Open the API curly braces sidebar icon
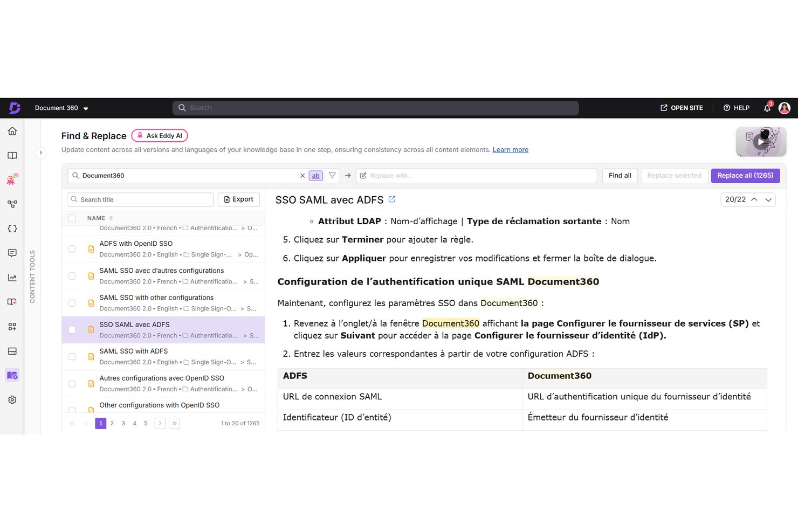Image resolution: width=798 pixels, height=532 pixels. (x=12, y=229)
